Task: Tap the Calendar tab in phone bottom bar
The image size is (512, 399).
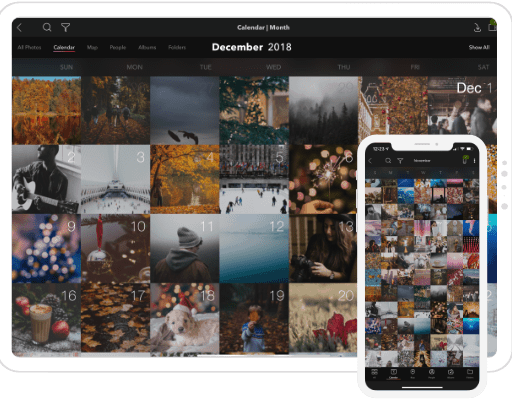Action: tap(393, 373)
